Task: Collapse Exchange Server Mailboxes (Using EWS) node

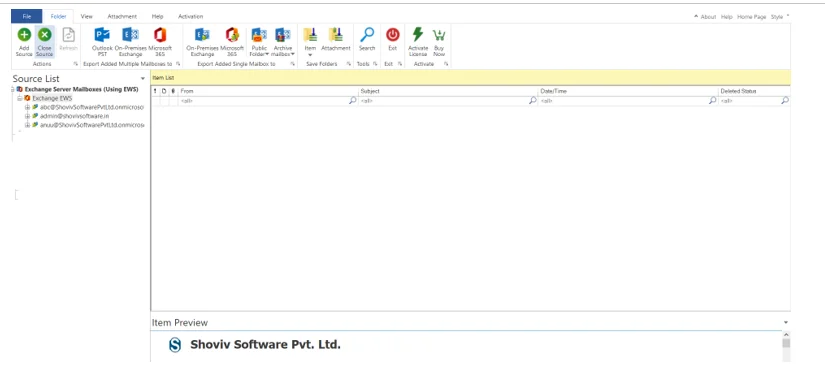Action: click(x=13, y=89)
